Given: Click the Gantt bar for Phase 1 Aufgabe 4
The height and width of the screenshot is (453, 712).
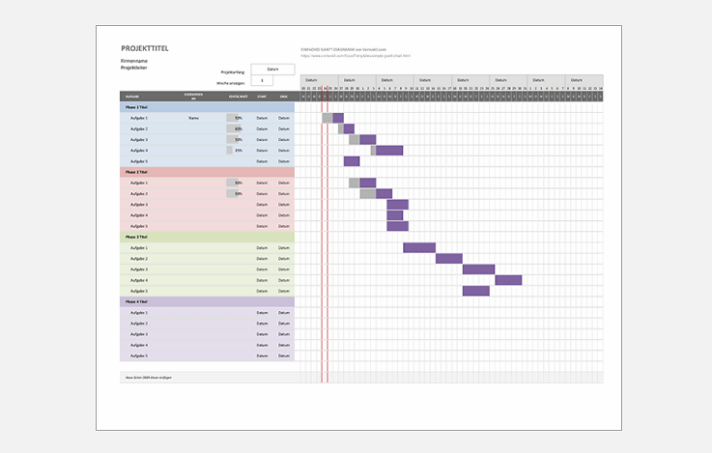Looking at the screenshot, I should (x=389, y=150).
